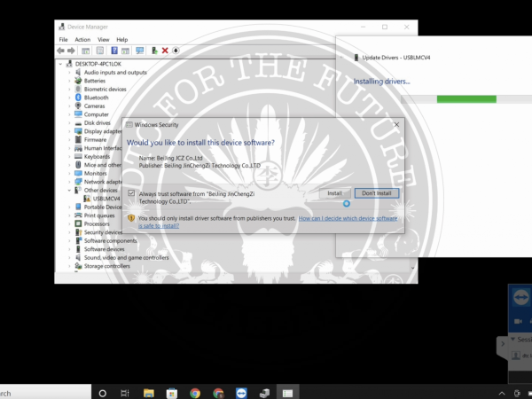
Task: Open the File menu in Device Manager
Action: click(x=63, y=39)
